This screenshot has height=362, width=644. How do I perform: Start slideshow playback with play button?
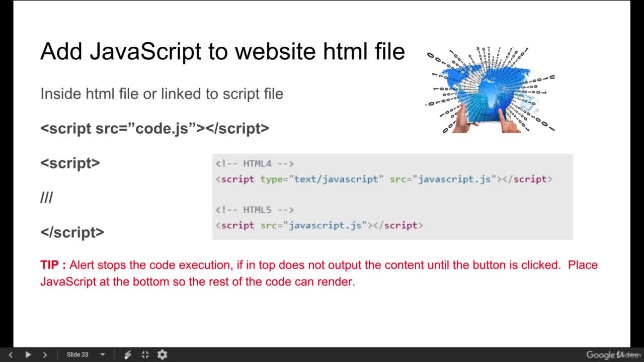[28, 354]
